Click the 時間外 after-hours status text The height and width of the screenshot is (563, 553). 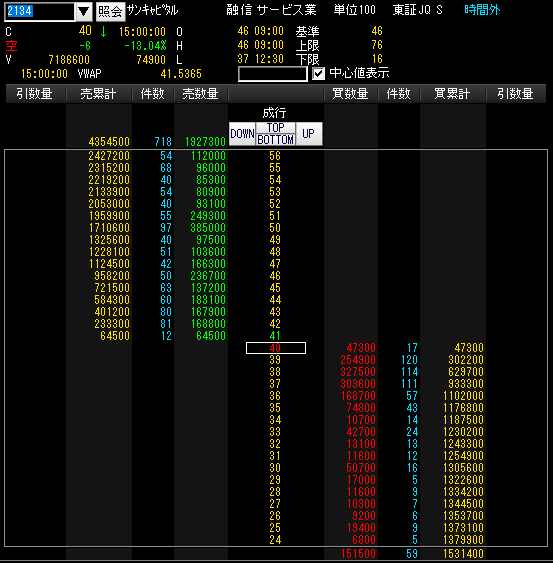click(x=482, y=10)
